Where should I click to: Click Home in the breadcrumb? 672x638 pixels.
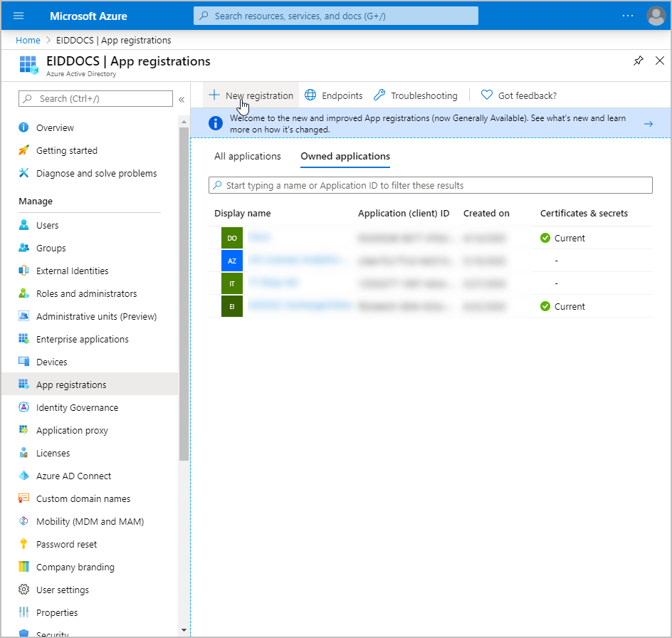pos(28,40)
